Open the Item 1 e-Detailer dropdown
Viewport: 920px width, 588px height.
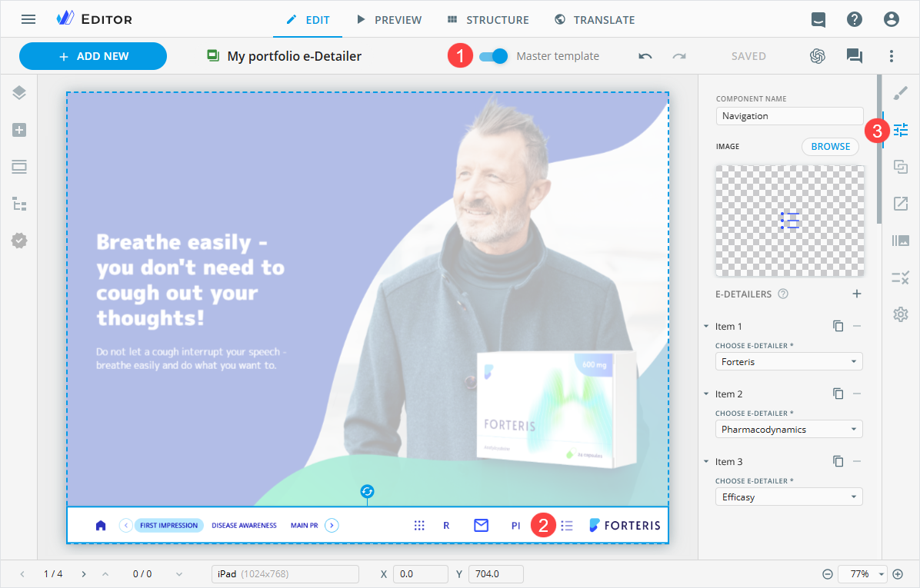tap(789, 362)
